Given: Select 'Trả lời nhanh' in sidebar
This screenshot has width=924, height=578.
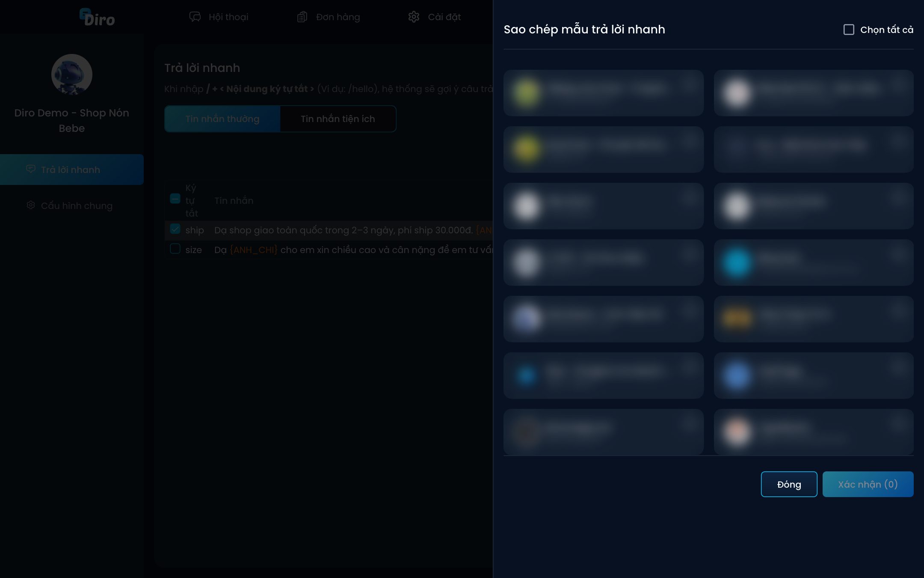Looking at the screenshot, I should click(72, 170).
